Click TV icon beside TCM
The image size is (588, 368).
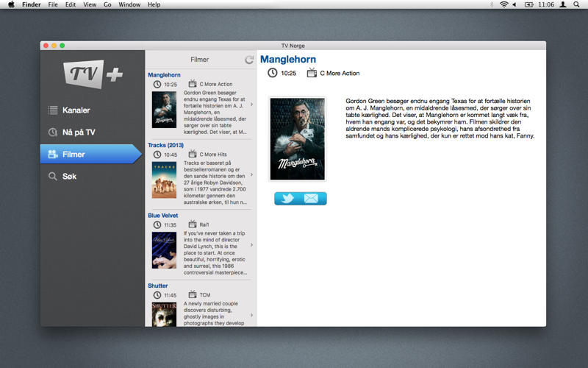pyautogui.click(x=193, y=294)
